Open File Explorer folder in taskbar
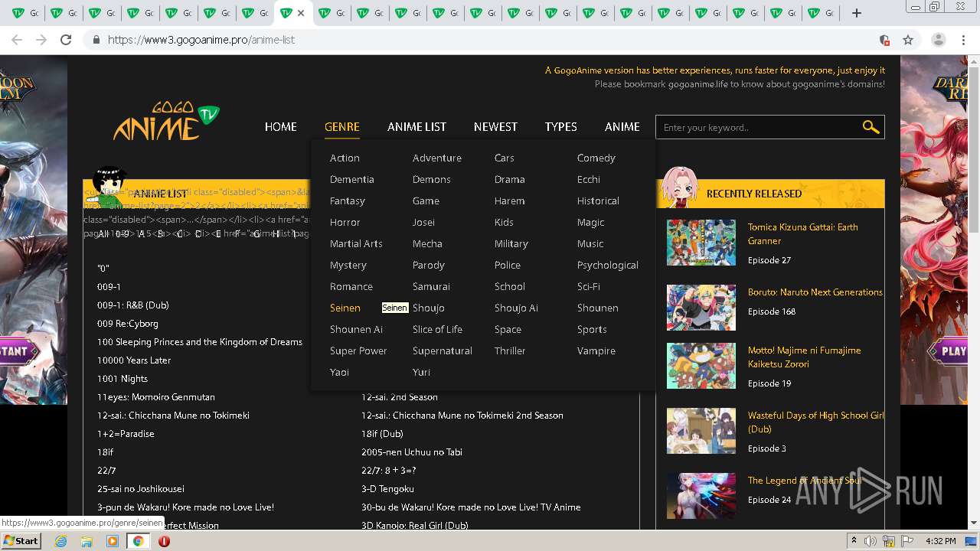Image resolution: width=980 pixels, height=551 pixels. [87, 541]
